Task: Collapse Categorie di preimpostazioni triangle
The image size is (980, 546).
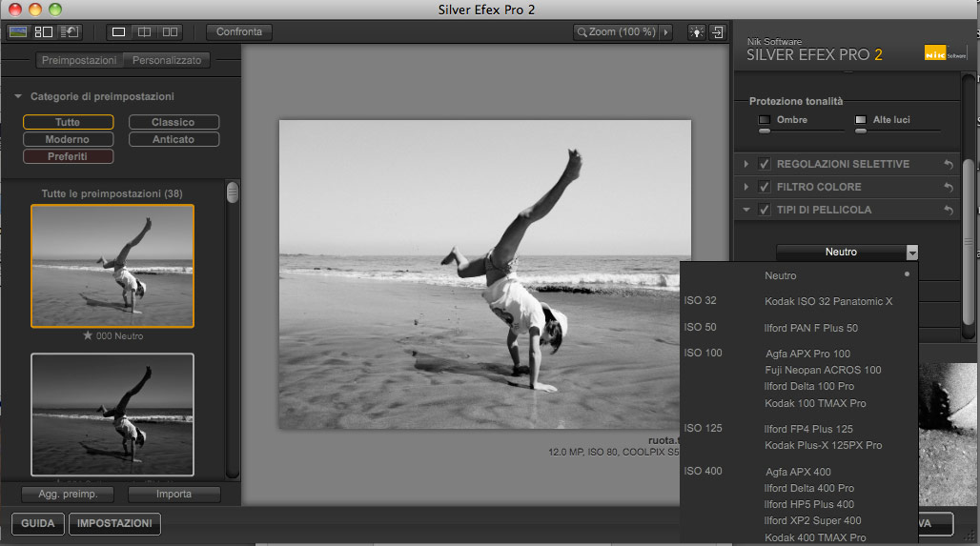Action: click(18, 96)
